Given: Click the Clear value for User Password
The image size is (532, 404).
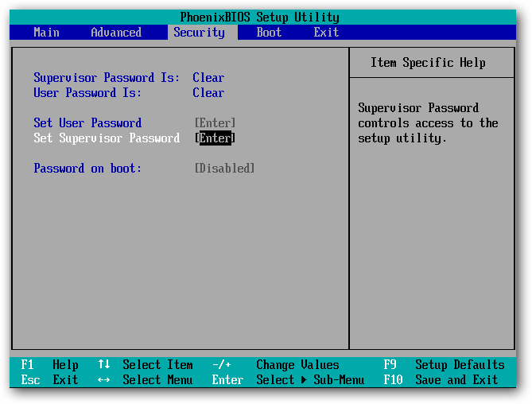Looking at the screenshot, I should [208, 92].
